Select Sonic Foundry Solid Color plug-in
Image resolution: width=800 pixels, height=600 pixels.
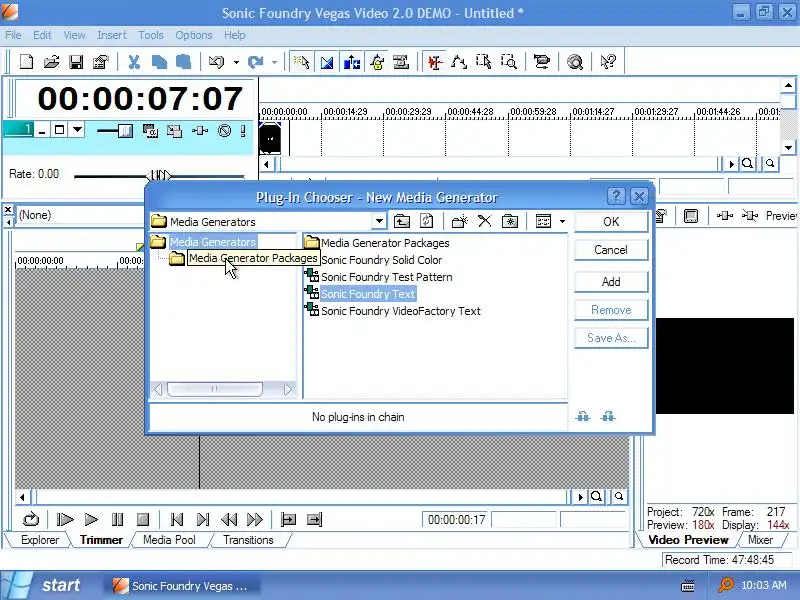tap(382, 260)
